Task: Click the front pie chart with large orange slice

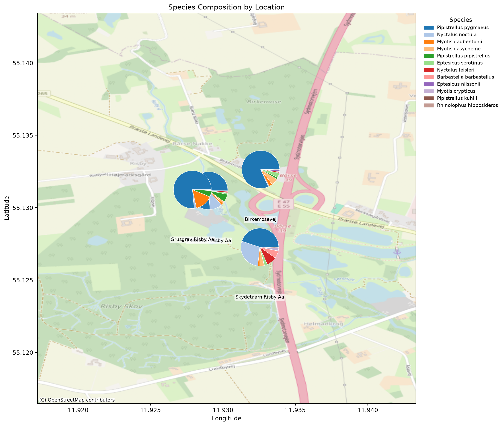Action: 192,190
